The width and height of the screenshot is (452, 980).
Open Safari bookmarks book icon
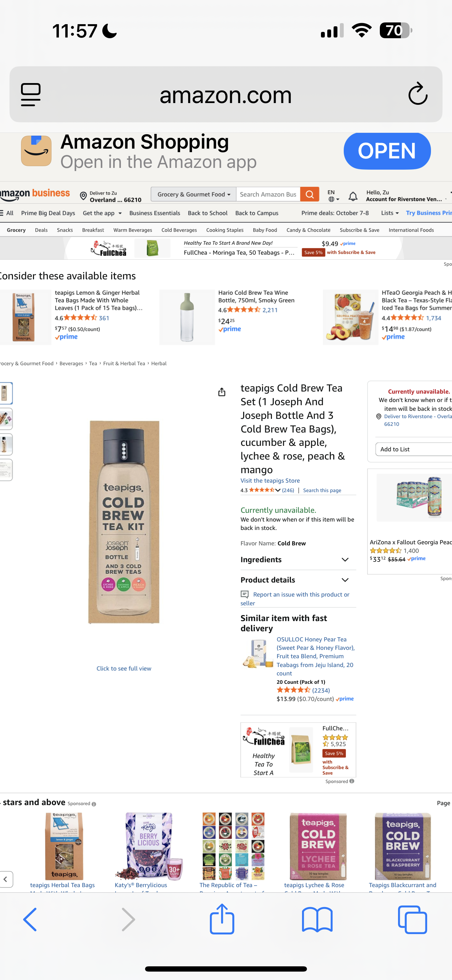point(317,919)
